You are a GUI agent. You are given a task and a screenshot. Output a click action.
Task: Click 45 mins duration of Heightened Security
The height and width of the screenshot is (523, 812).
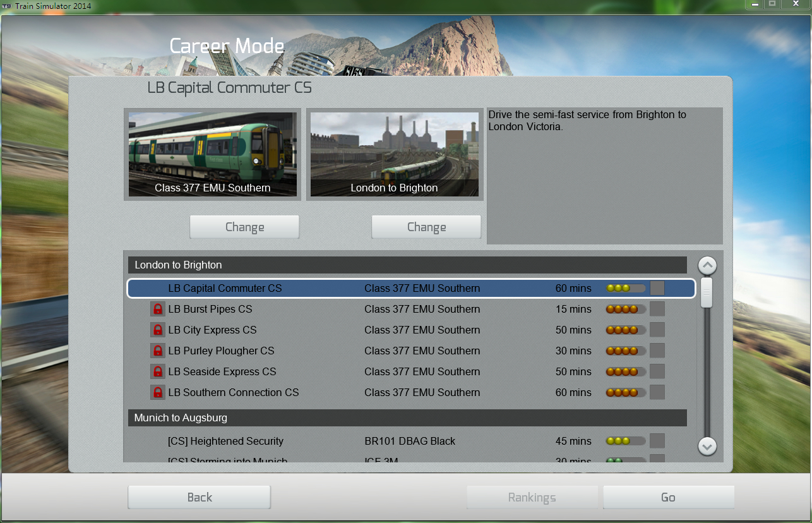(573, 441)
